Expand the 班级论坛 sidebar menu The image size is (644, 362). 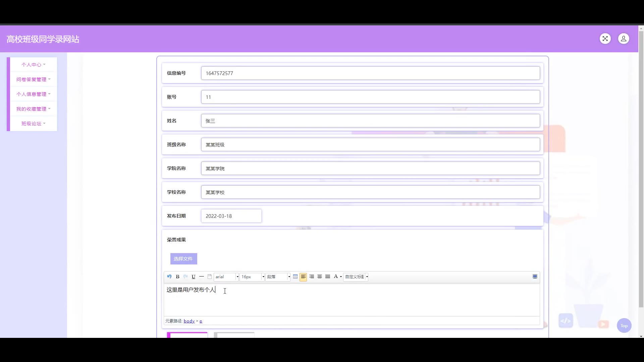(x=33, y=124)
